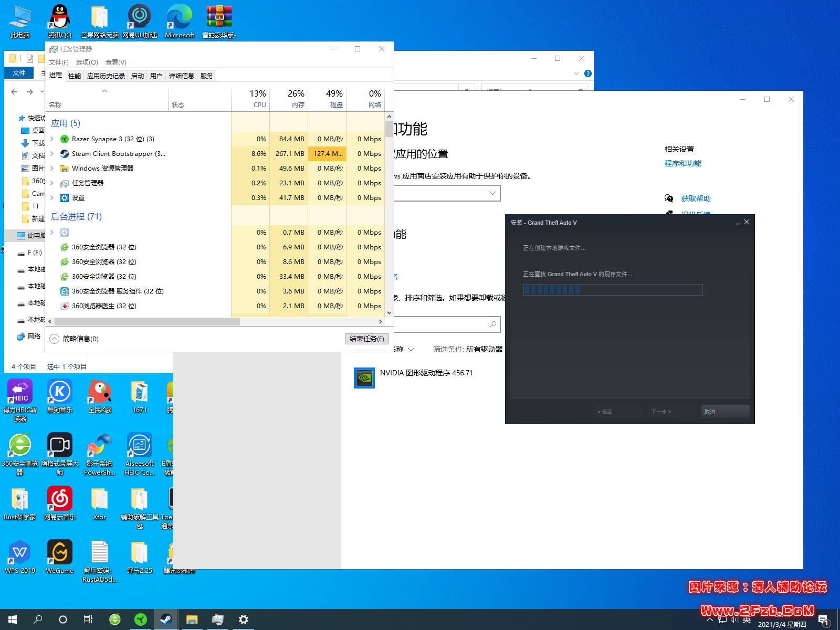Open the 此电脑 desktop icon
Screen dimensions: 840x630
(20, 21)
